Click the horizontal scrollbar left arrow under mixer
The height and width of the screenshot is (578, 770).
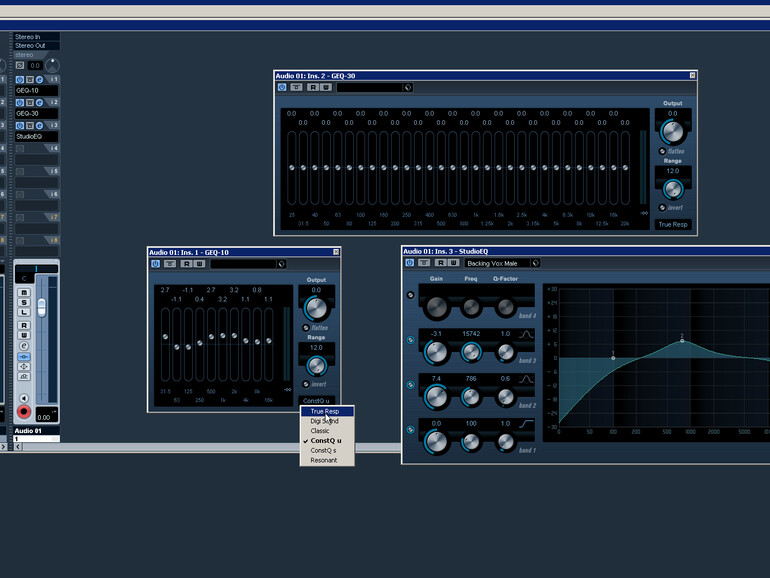point(18,447)
